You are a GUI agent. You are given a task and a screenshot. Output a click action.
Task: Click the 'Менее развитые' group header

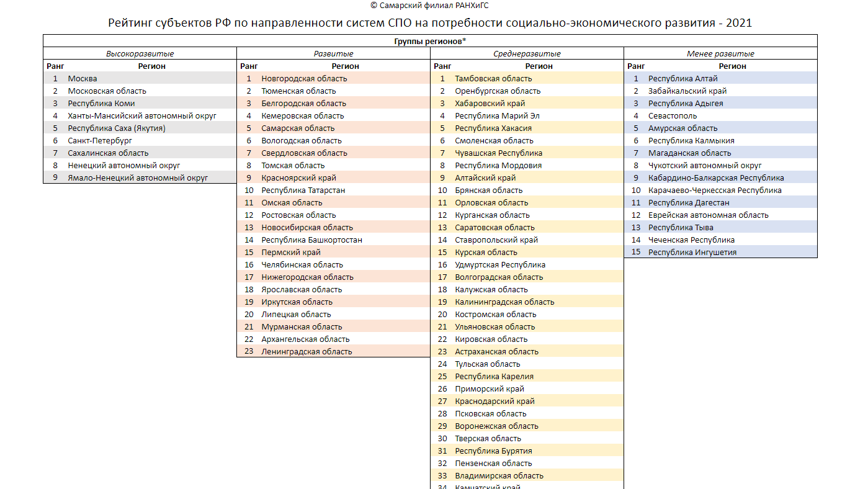pyautogui.click(x=720, y=54)
